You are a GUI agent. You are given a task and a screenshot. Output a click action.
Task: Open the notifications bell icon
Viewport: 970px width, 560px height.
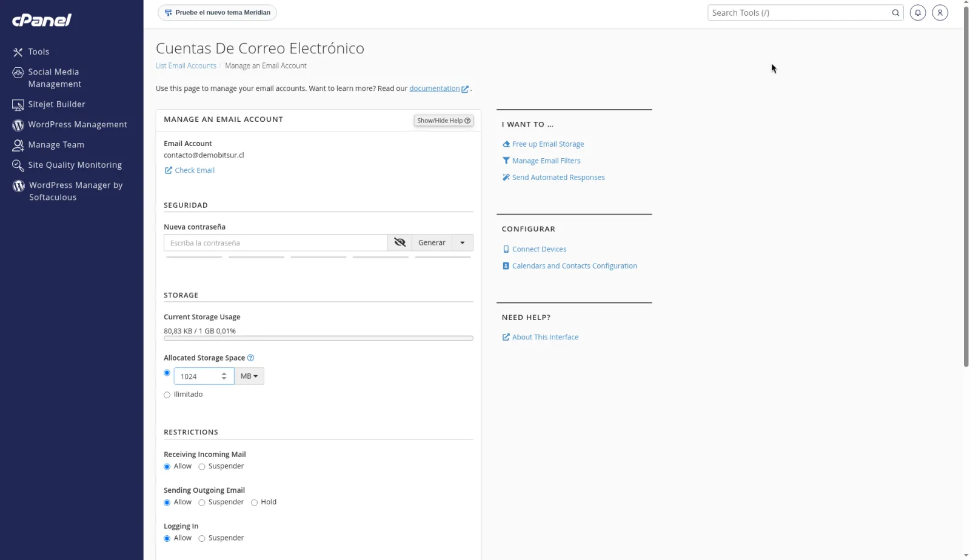(x=918, y=13)
